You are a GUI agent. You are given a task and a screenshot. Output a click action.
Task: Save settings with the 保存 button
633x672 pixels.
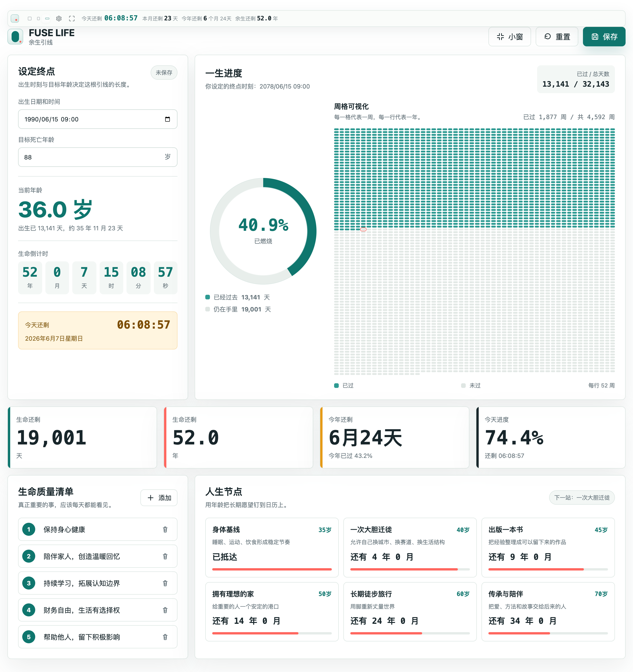tap(604, 37)
